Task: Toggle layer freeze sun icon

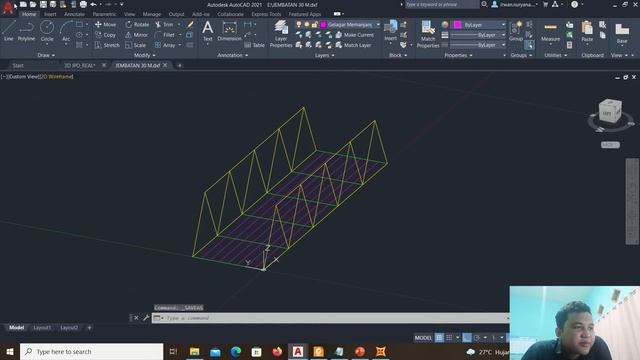Action: tap(307, 24)
